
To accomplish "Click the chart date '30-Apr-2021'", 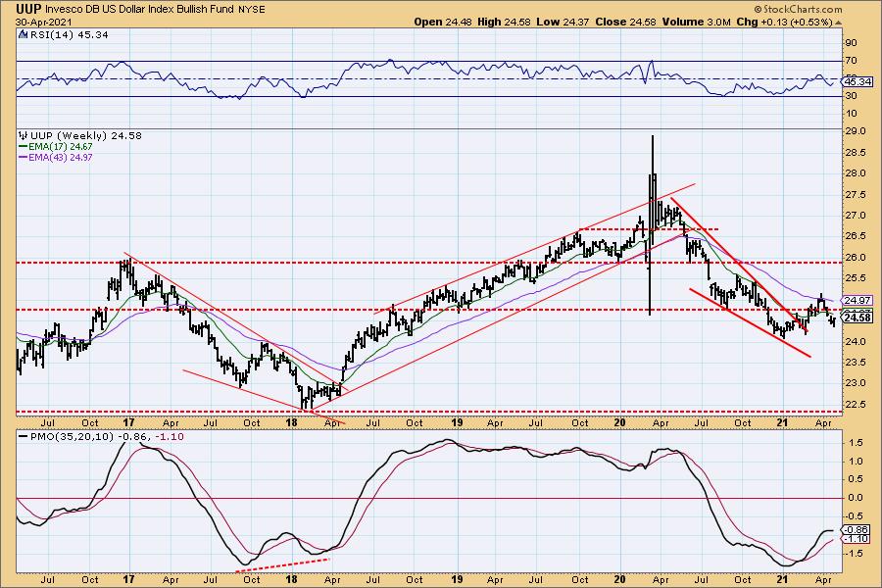I will click(43, 22).
